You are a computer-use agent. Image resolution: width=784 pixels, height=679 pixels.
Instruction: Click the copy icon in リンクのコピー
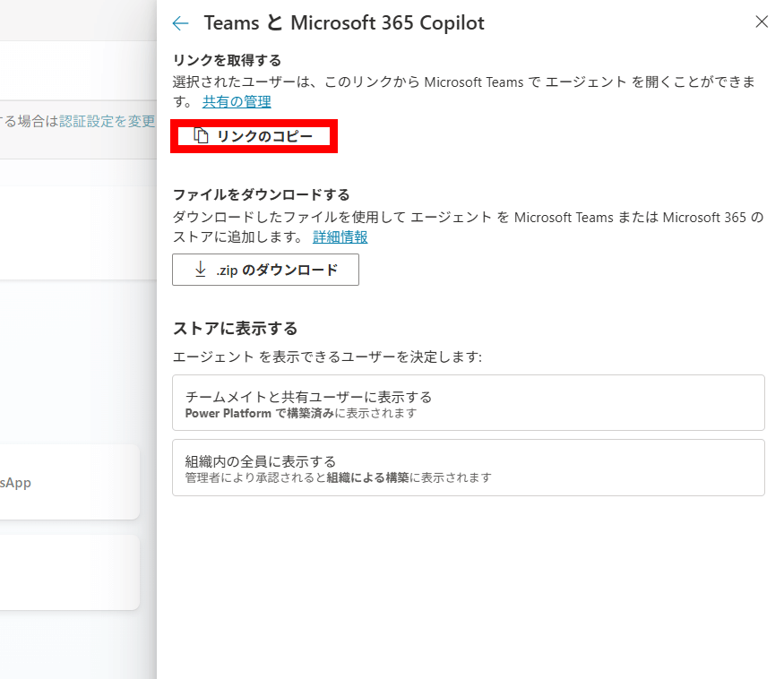(x=202, y=136)
